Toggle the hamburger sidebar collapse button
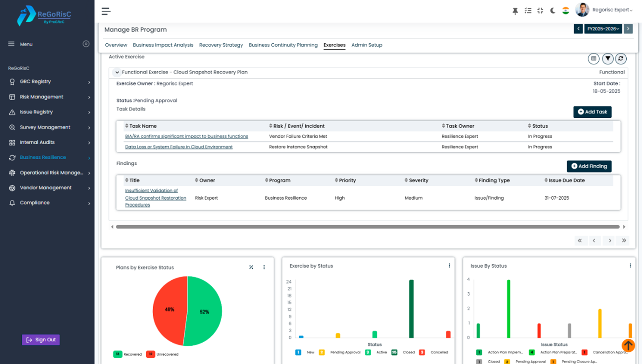The width and height of the screenshot is (642, 364). point(106,11)
